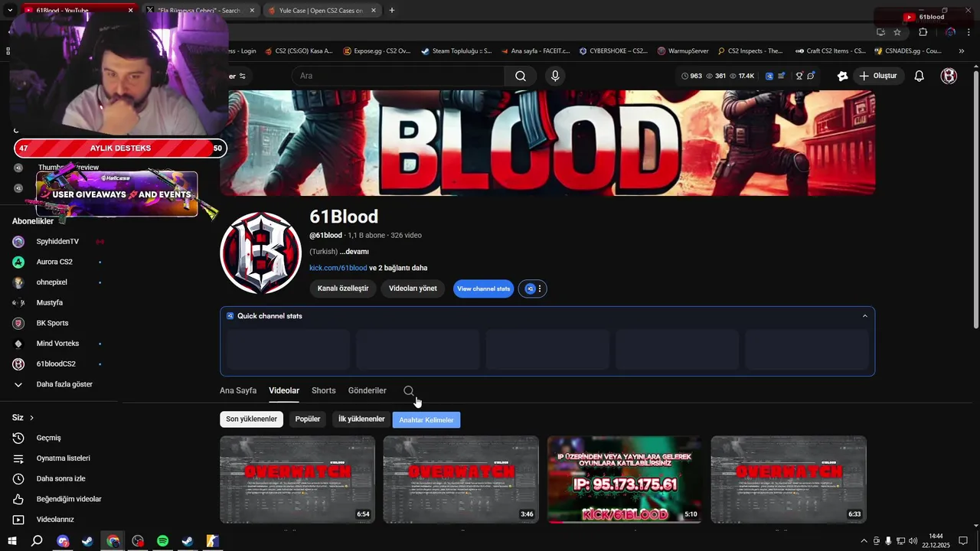Viewport: 980px width, 551px height.
Task: Open Daha sonra izle in sidebar
Action: pos(60,478)
